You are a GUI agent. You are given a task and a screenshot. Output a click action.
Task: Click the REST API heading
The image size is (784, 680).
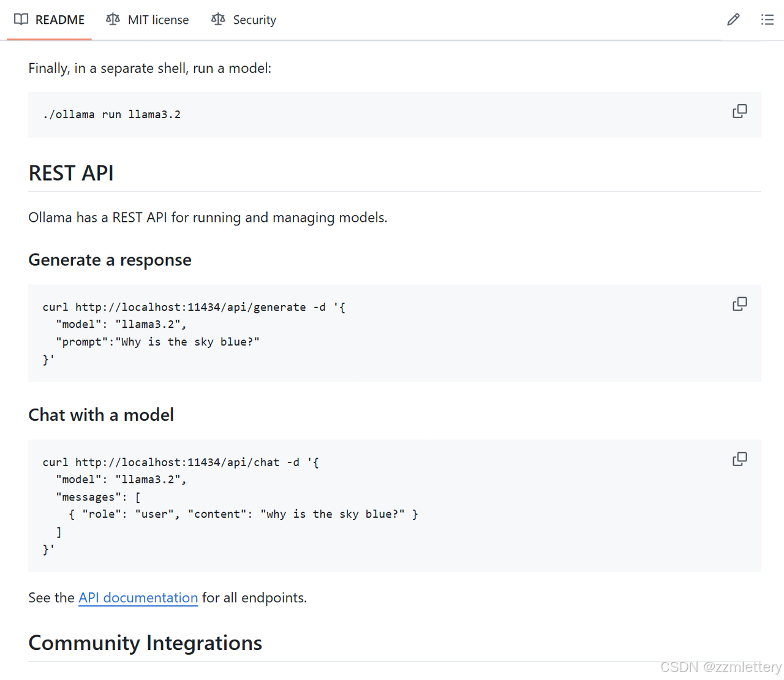[71, 173]
